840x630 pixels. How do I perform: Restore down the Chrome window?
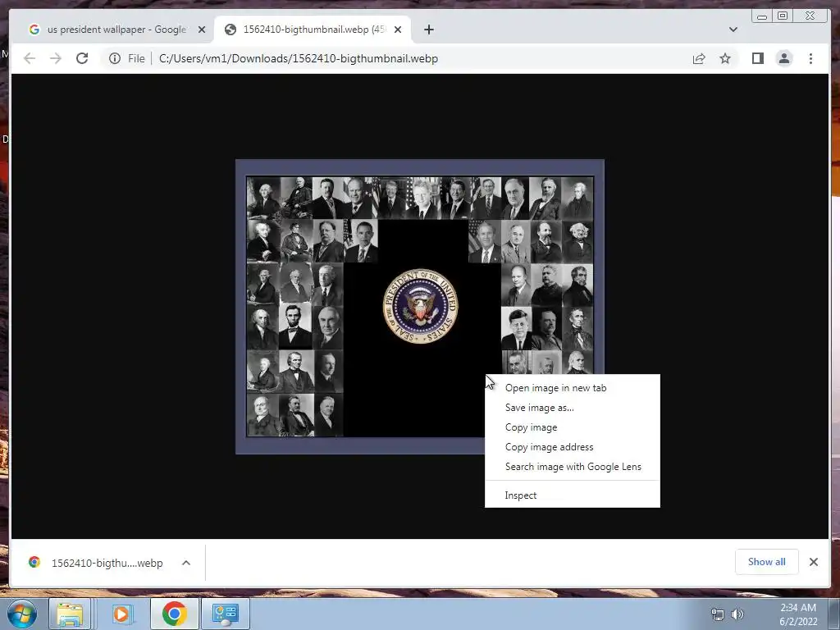coord(783,16)
